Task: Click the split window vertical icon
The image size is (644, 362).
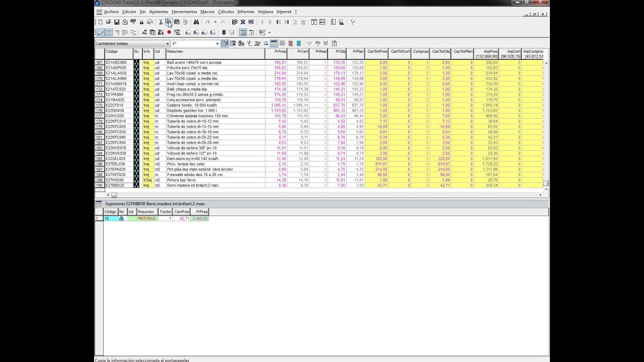Action: pyautogui.click(x=314, y=22)
